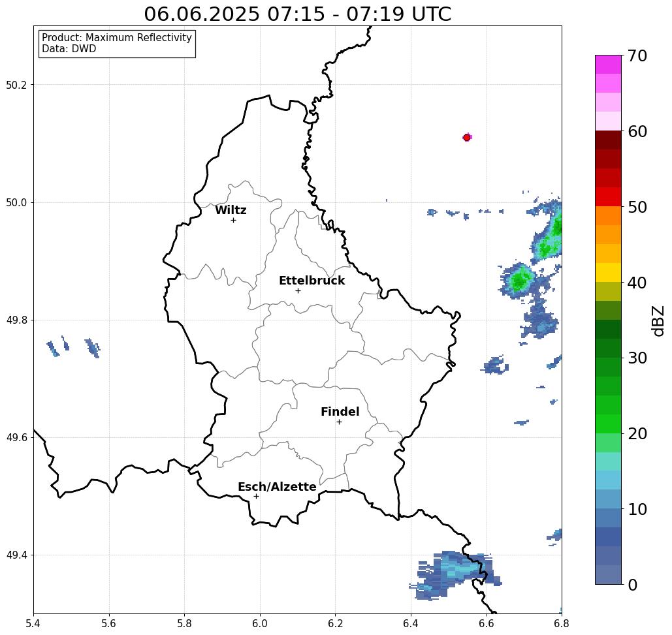Click the colorbar 40 tick label
Viewport: 672px width, 635px height.
[637, 283]
